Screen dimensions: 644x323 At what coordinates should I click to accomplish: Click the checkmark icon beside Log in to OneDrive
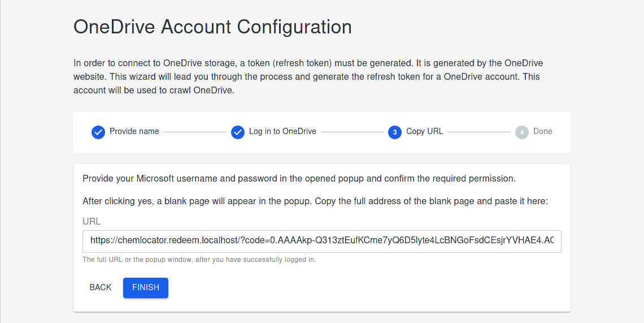[238, 132]
